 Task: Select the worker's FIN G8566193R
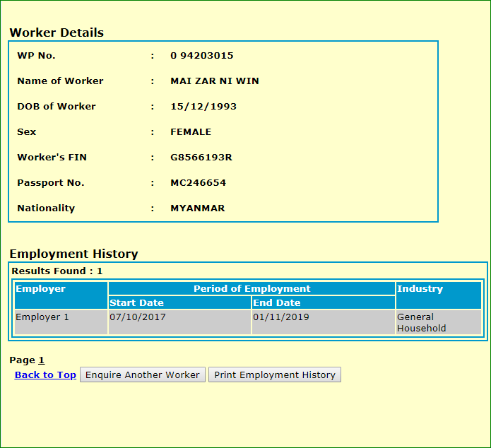[201, 158]
